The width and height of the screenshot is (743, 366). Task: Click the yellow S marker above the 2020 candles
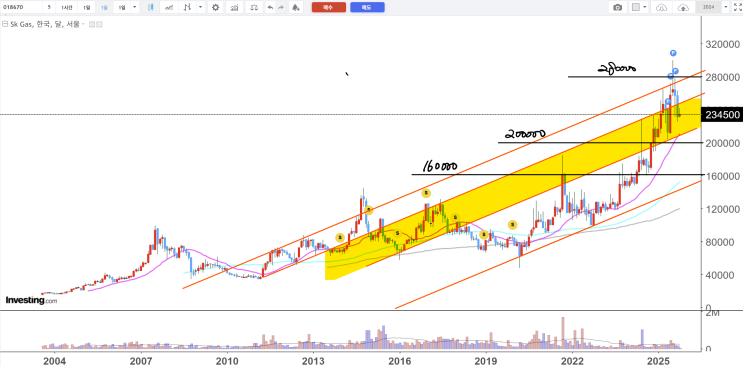[x=513, y=224]
